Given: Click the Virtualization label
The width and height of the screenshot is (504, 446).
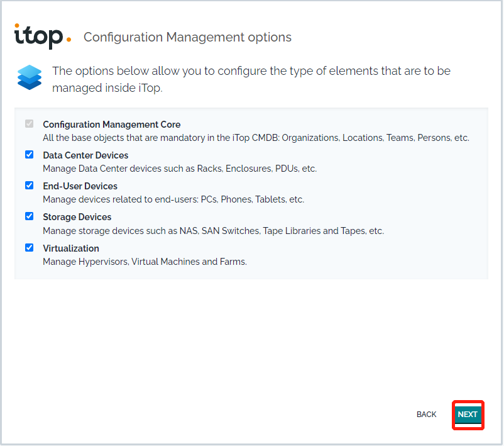Looking at the screenshot, I should [71, 248].
